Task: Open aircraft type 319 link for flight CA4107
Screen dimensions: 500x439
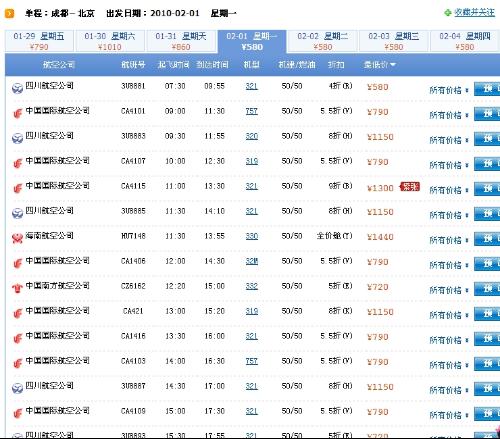Action: (252, 161)
